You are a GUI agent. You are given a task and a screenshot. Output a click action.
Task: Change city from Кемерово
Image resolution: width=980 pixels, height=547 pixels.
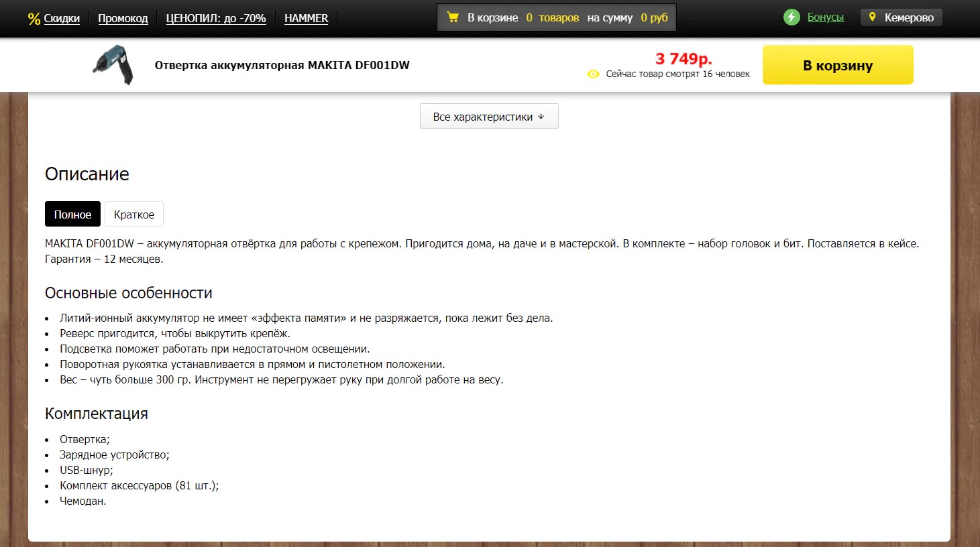click(908, 17)
